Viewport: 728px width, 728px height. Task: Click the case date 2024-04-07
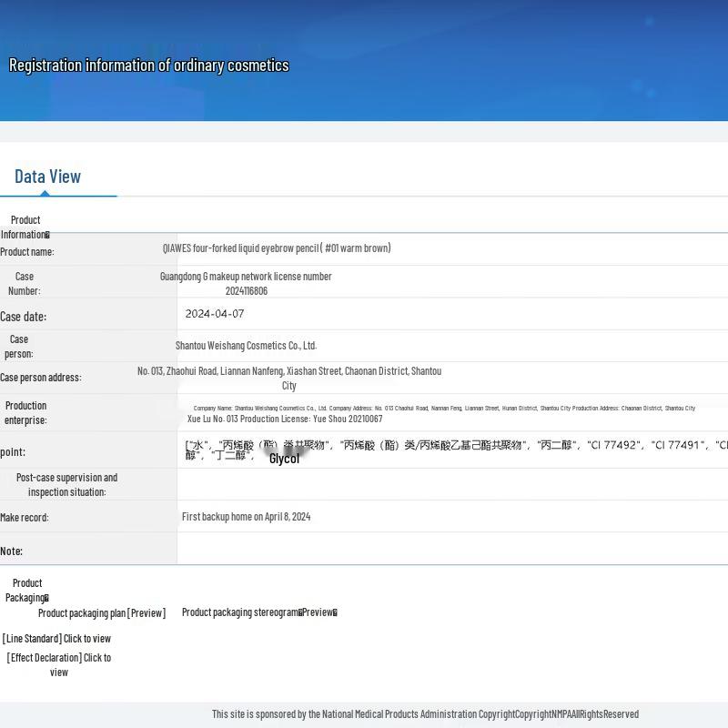pyautogui.click(x=215, y=314)
